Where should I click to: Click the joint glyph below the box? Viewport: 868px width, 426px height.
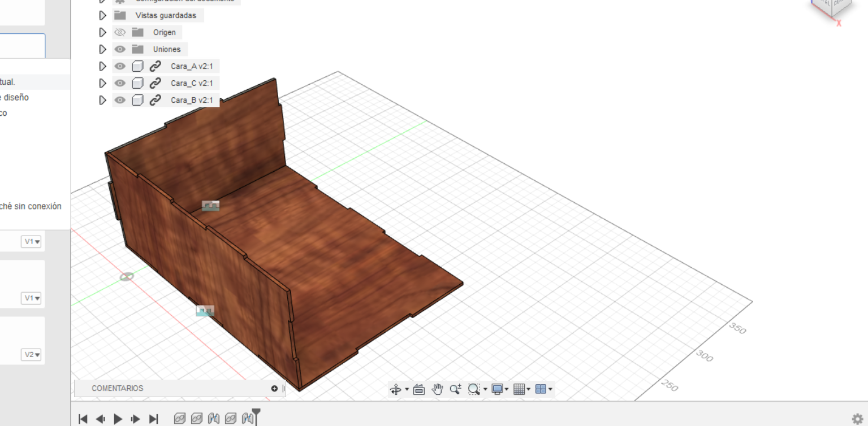(205, 311)
